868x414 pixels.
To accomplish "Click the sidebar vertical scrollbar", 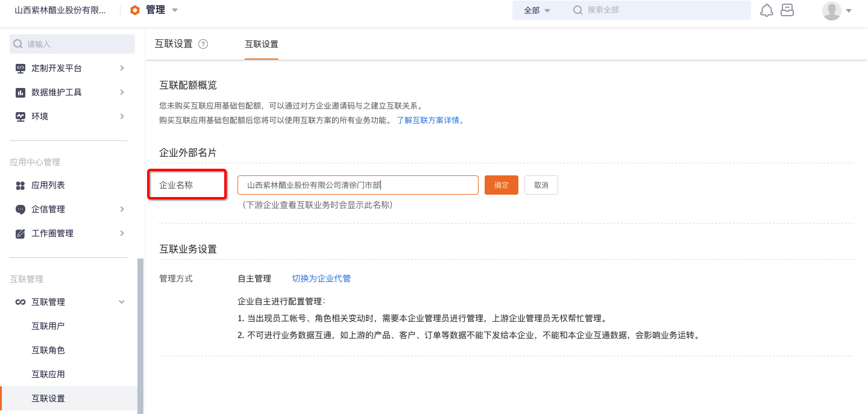I will pyautogui.click(x=140, y=336).
